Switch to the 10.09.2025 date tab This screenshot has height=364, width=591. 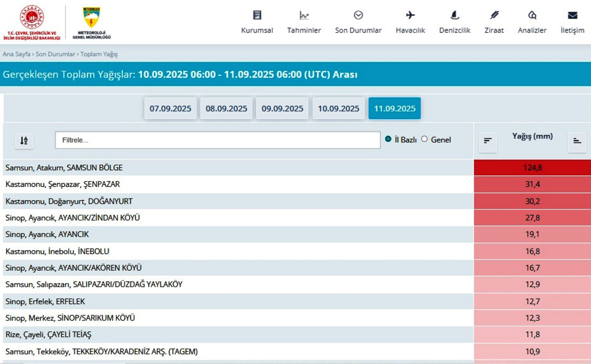(x=339, y=108)
